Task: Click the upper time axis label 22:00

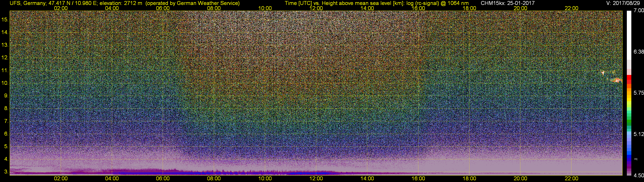Action: (571, 8)
